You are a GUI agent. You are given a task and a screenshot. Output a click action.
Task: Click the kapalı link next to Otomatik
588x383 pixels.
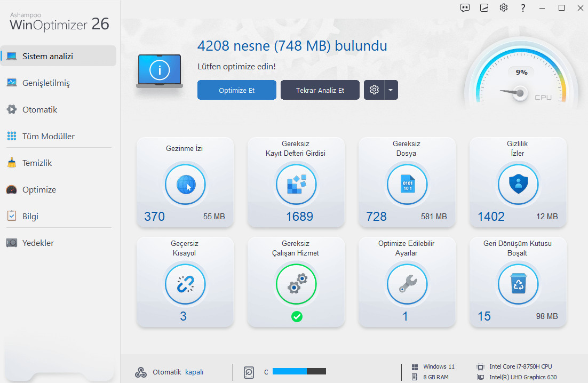[x=194, y=372]
